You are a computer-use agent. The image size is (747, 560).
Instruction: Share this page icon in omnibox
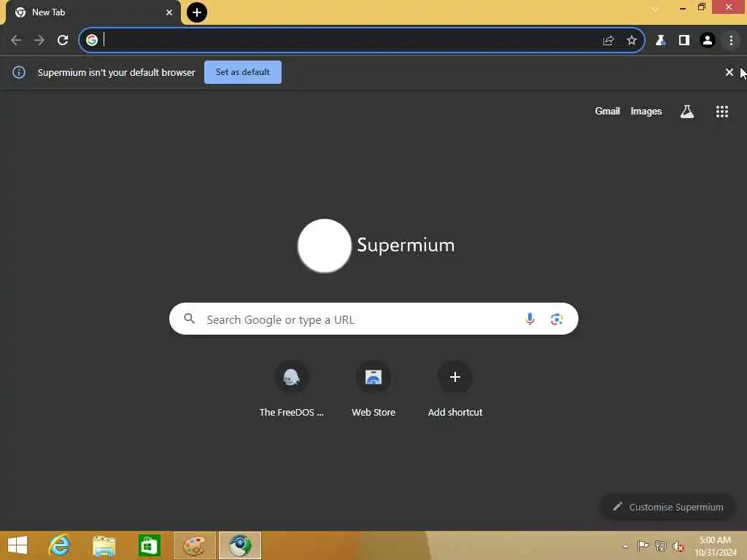tap(608, 41)
